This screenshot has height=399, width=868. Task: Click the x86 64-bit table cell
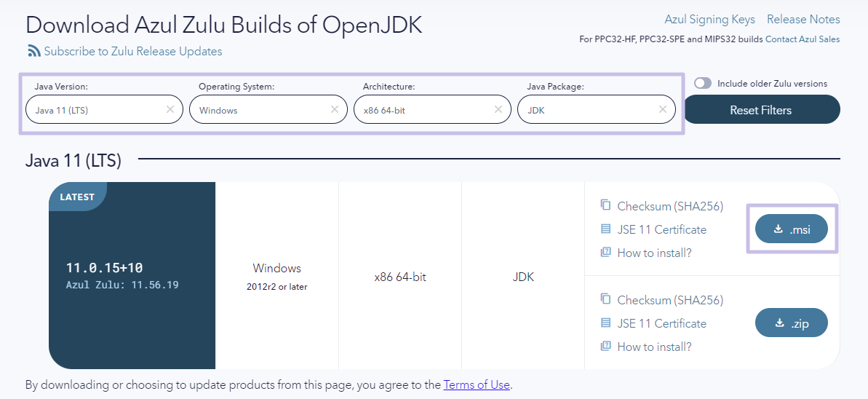tap(400, 276)
